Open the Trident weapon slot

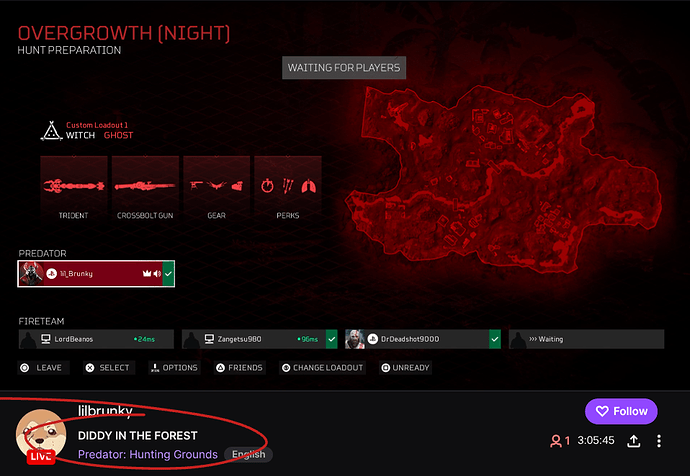coord(73,190)
